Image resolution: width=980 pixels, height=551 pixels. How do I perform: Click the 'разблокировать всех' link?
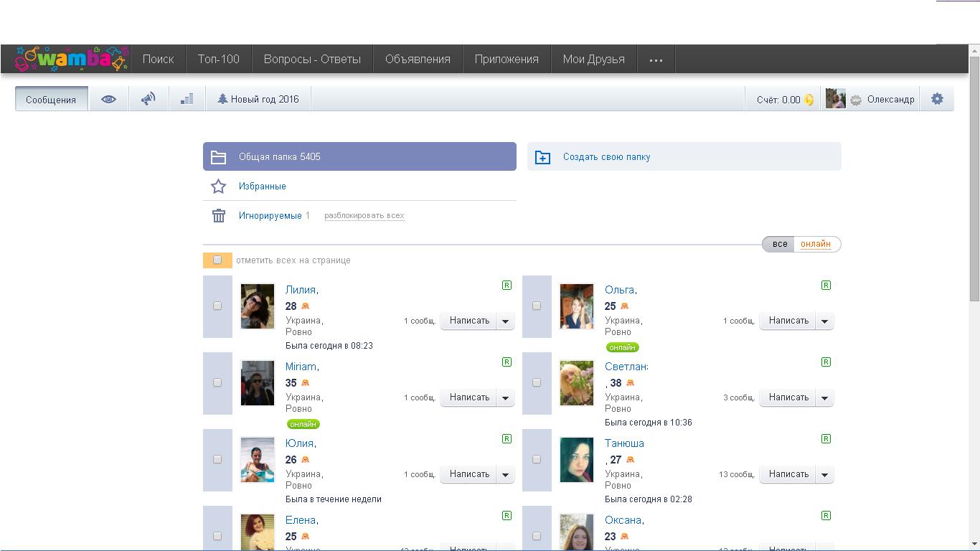pos(364,215)
